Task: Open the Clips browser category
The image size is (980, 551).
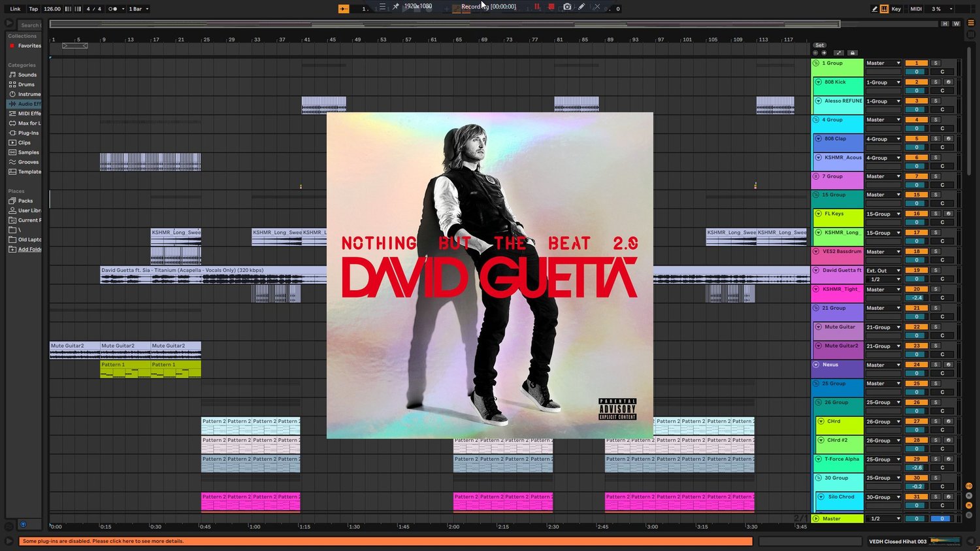Action: tap(24, 142)
